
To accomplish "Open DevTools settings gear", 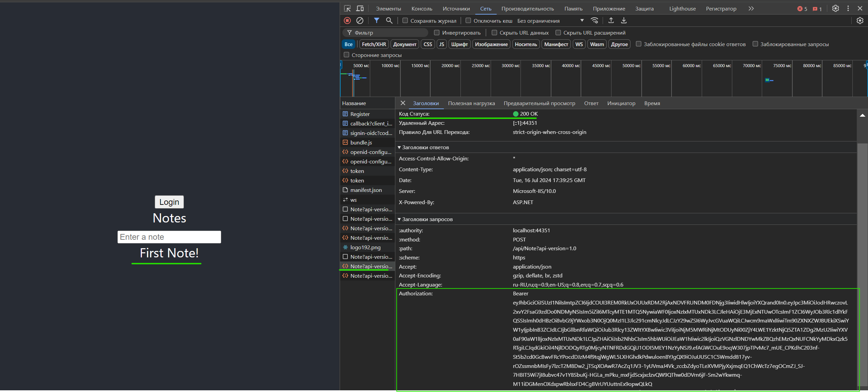I will (835, 8).
